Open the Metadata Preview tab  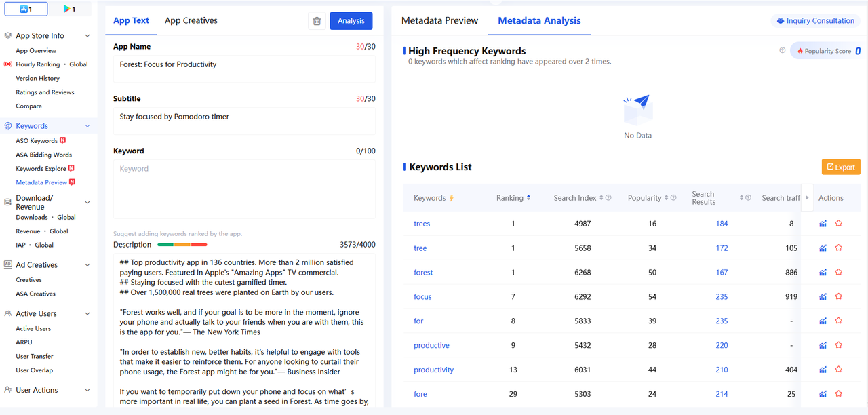pyautogui.click(x=439, y=21)
